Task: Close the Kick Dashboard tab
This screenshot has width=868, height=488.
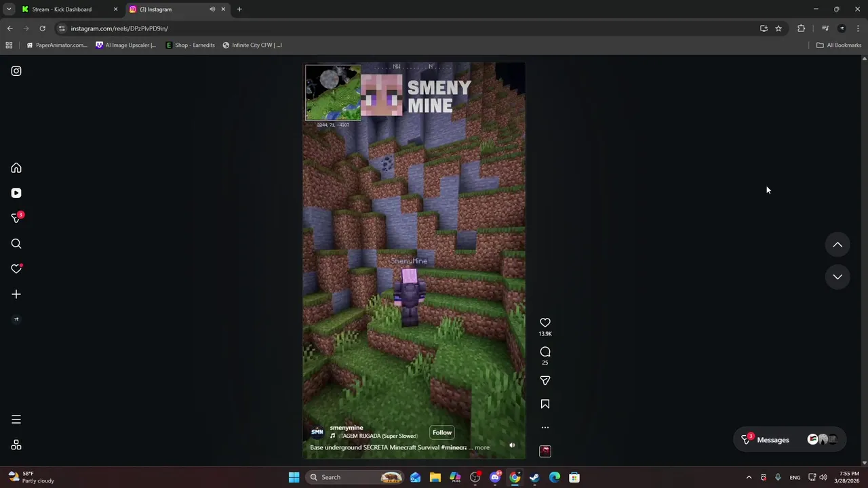Action: 115,9
